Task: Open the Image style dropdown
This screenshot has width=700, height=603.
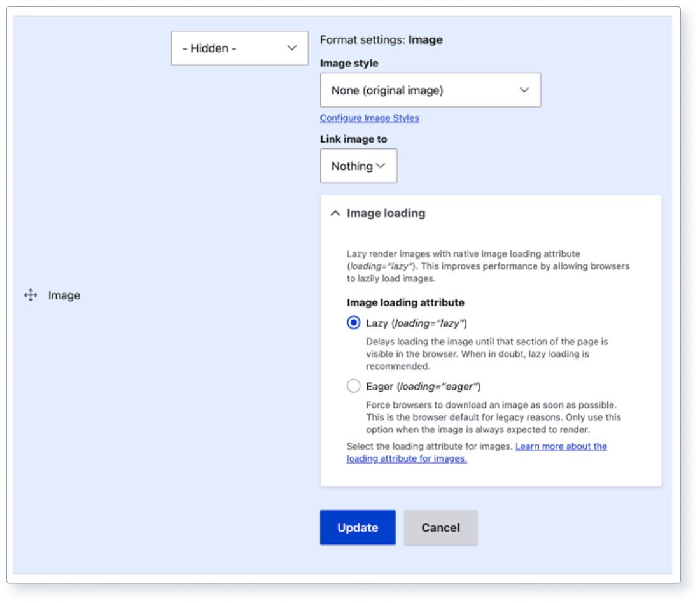Action: tap(430, 90)
